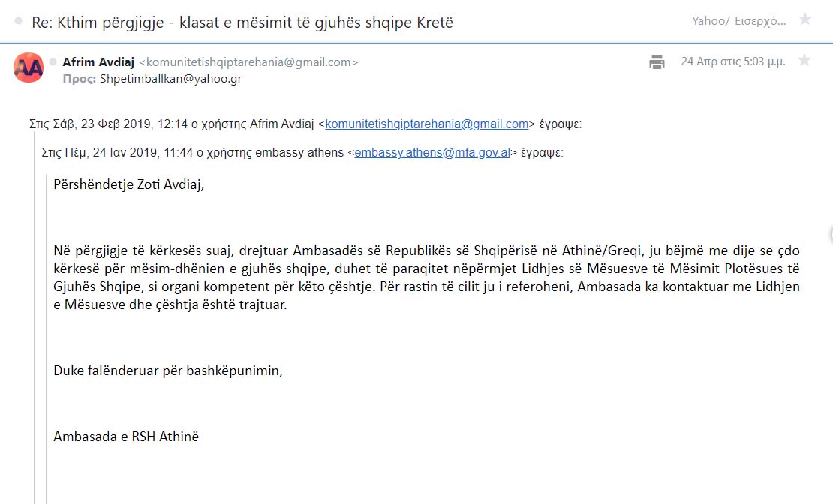Star the conversation in the subject bar
The image size is (833, 504).
pos(805,19)
